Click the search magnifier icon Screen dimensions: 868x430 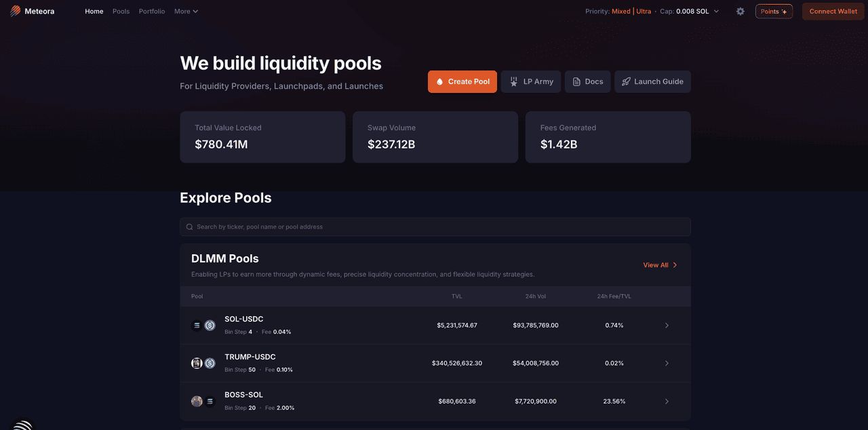190,227
